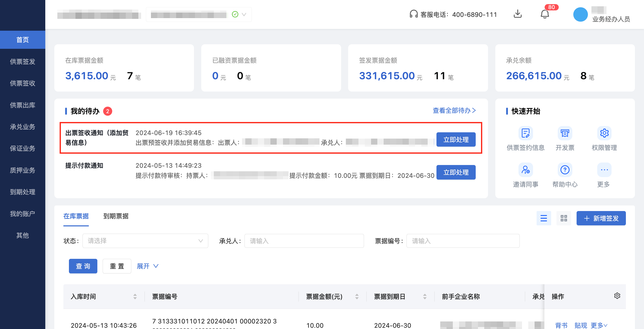Open 查看全部待办 link
This screenshot has height=329, width=644.
pyautogui.click(x=453, y=110)
